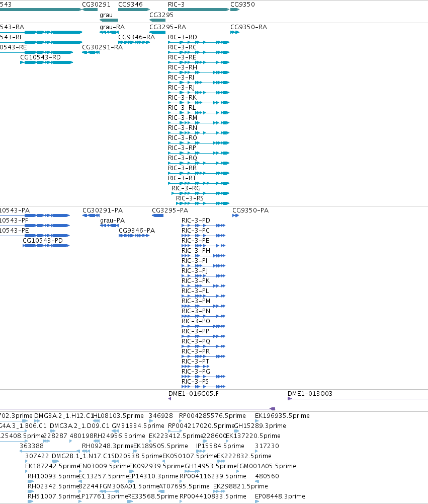Click the AT07695.5prime EST label
The image size is (428, 504).
pyautogui.click(x=184, y=486)
